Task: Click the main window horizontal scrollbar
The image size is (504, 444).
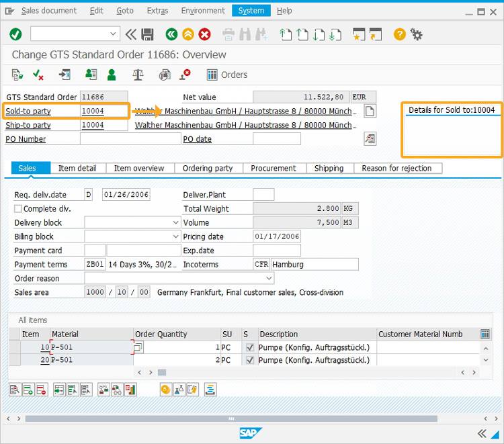Action: [x=231, y=418]
